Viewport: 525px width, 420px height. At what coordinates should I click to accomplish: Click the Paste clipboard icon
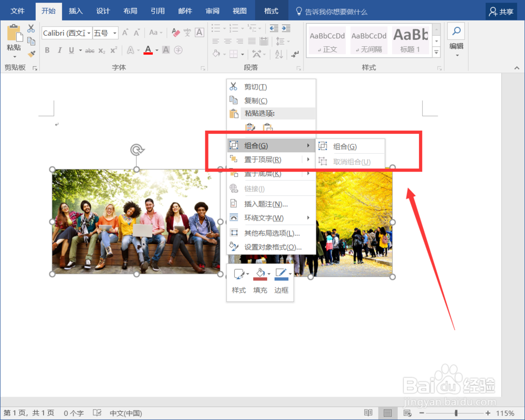[x=14, y=34]
